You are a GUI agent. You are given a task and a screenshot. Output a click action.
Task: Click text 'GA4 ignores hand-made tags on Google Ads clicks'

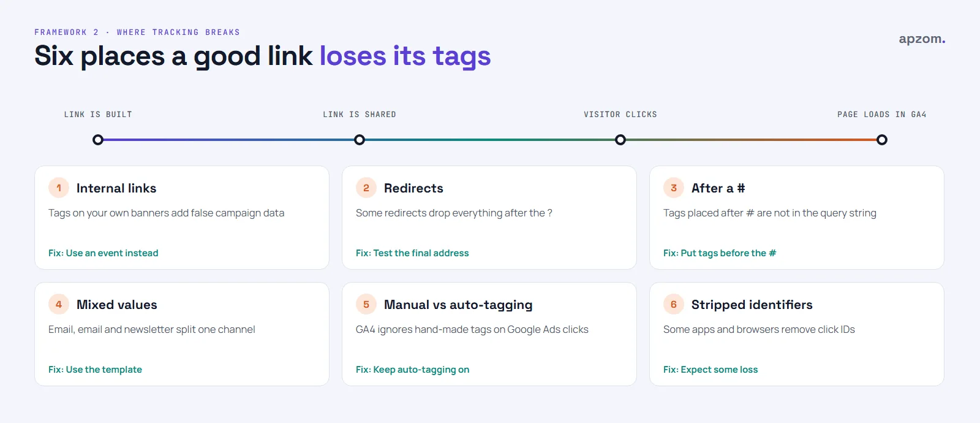(x=472, y=330)
